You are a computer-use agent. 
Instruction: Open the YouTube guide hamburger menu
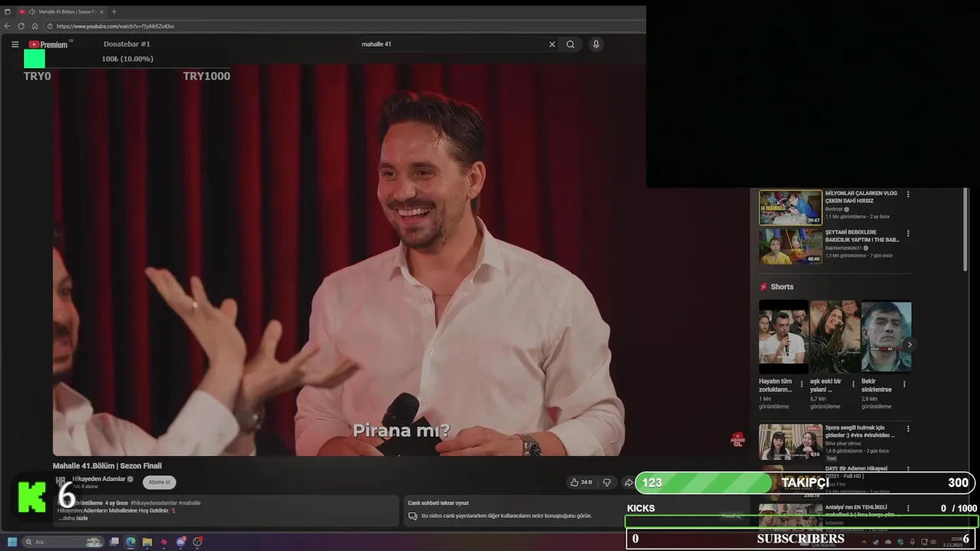(15, 44)
